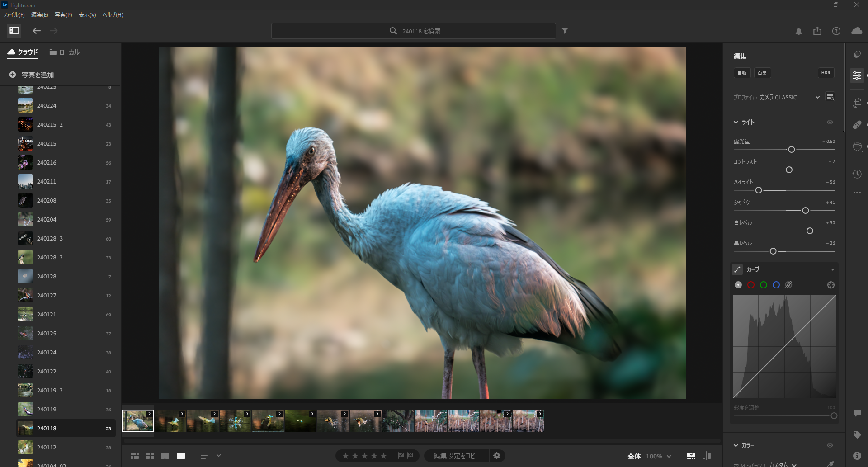This screenshot has width=868, height=467.
Task: Collapse the カラー section
Action: [736, 445]
